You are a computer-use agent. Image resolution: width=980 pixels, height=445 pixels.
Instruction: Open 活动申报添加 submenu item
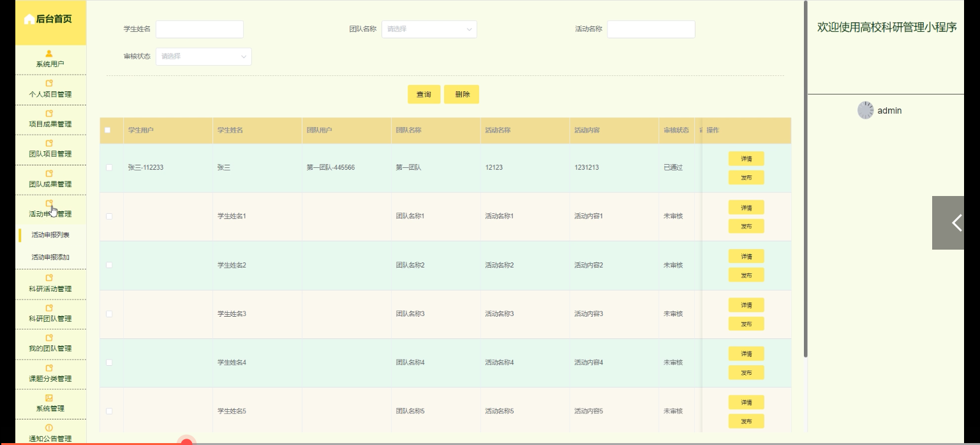pyautogui.click(x=50, y=257)
